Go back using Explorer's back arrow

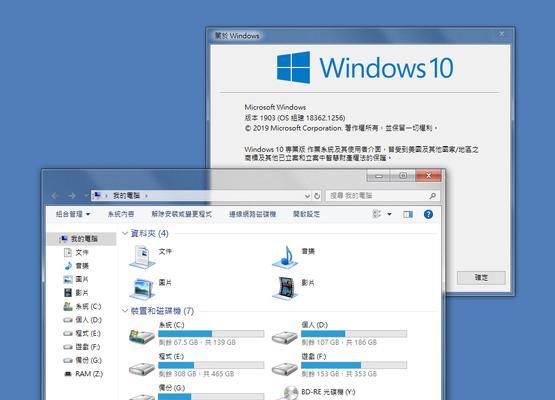(x=55, y=196)
